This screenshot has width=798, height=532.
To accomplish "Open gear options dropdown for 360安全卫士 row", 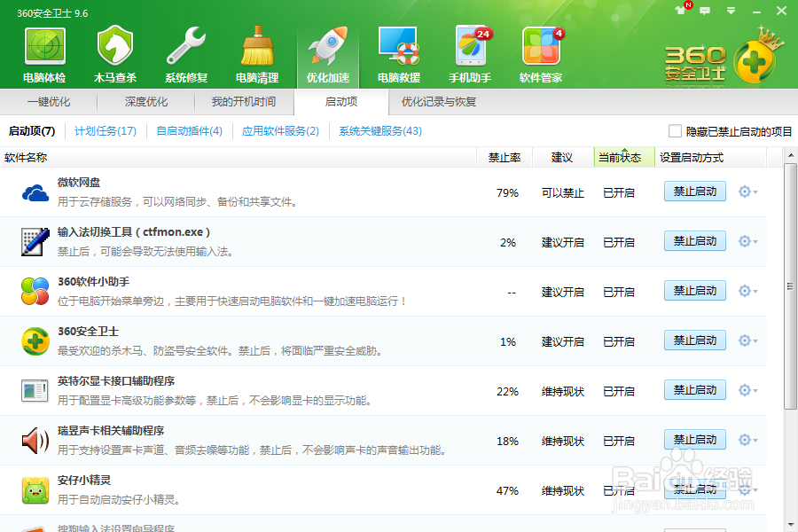I will 747,340.
